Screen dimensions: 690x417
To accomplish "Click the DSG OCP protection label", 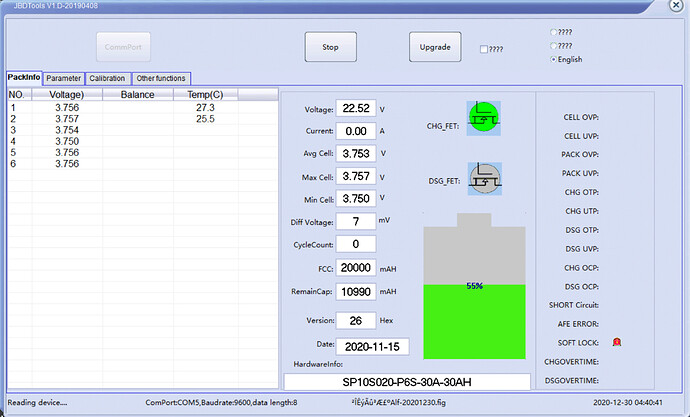I will 582,287.
